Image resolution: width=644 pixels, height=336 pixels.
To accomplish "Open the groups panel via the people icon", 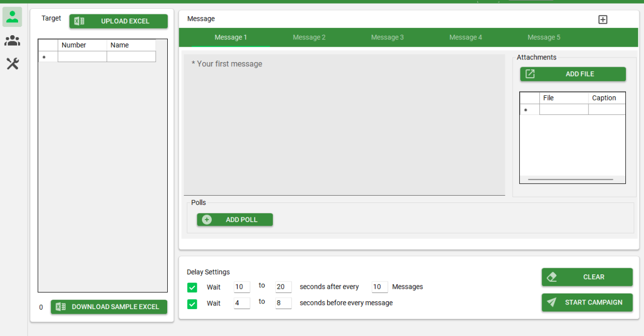I will [x=12, y=40].
